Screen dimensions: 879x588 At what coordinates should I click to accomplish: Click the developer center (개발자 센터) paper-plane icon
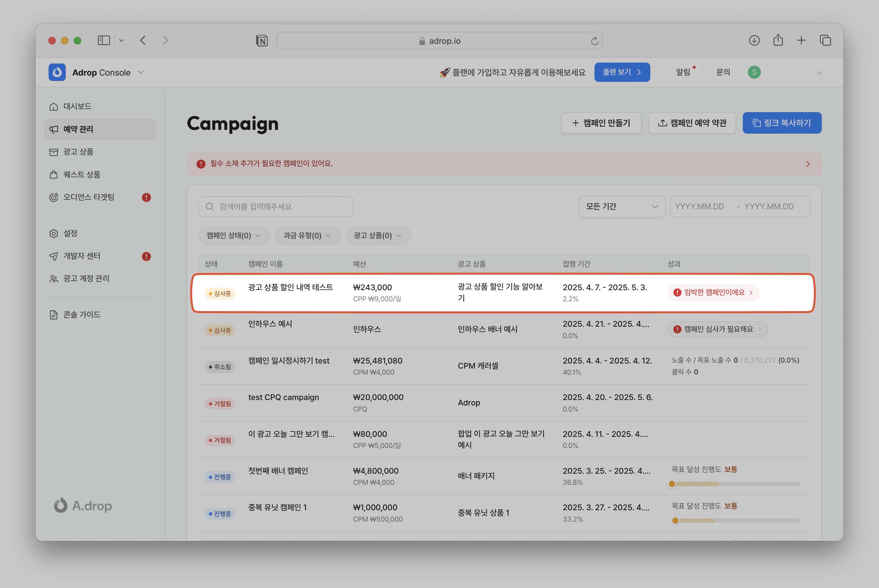tap(54, 256)
